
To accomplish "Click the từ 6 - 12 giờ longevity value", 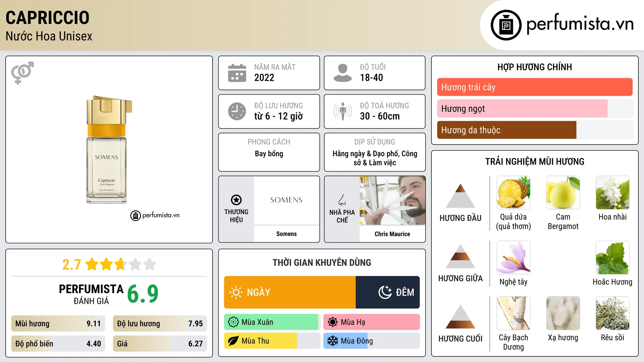I will click(x=279, y=116).
